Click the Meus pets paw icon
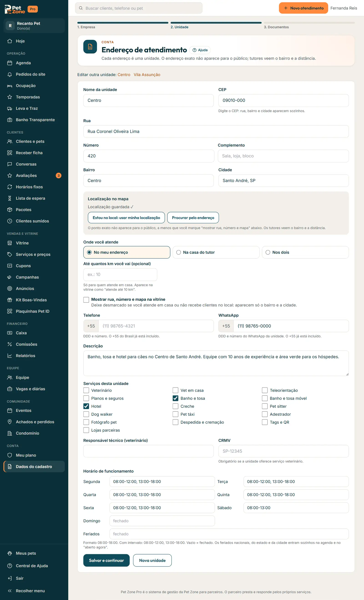 click(x=10, y=553)
